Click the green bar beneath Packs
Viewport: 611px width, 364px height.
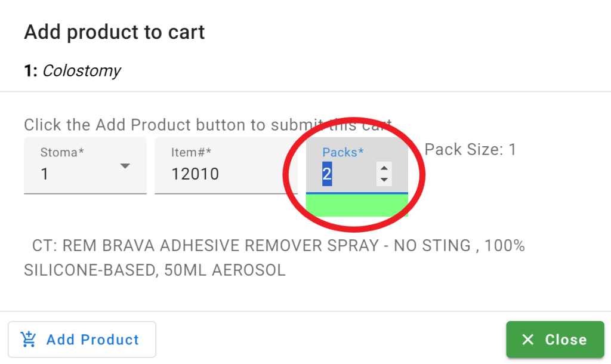(357, 205)
